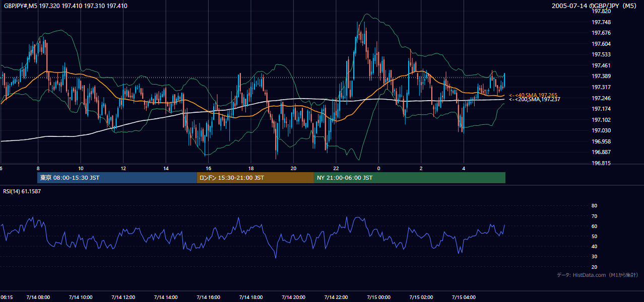644x302 pixels.
Task: Click the 197.174 price axis label
Action: tap(601, 109)
